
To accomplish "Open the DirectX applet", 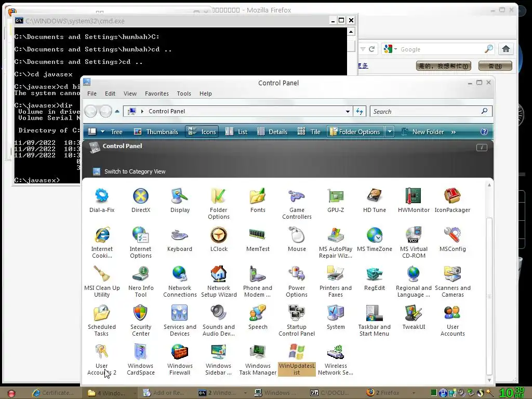I will click(x=141, y=201).
